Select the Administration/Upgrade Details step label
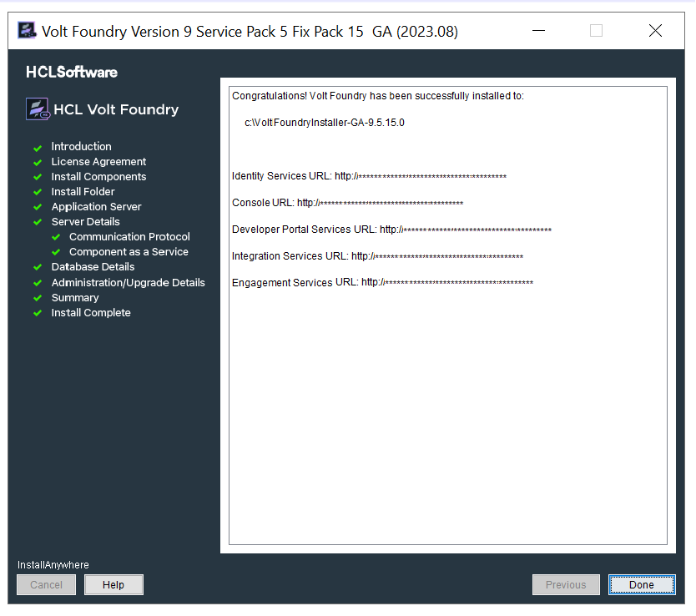Screen dimensions: 696x616 [129, 283]
